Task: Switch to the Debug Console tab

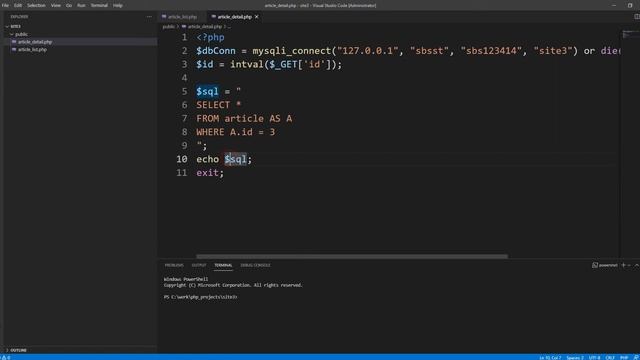Action: pos(255,265)
